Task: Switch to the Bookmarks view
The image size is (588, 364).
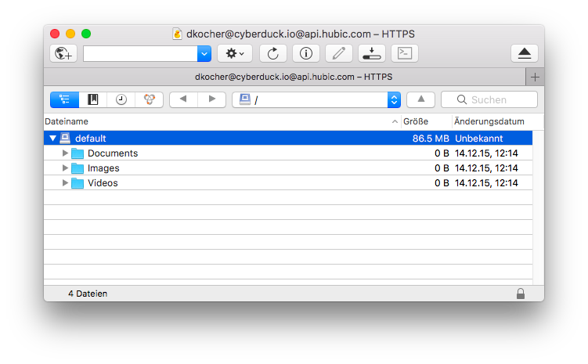Action: [92, 99]
